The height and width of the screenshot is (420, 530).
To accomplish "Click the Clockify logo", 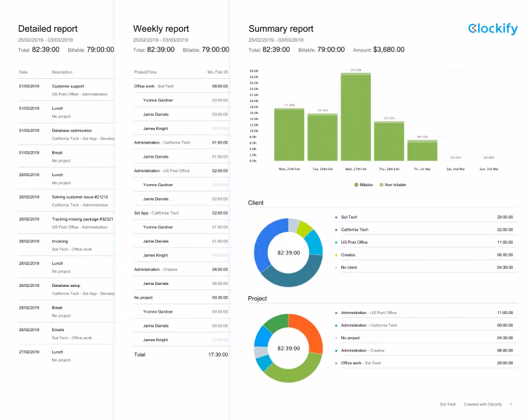I will point(493,28).
